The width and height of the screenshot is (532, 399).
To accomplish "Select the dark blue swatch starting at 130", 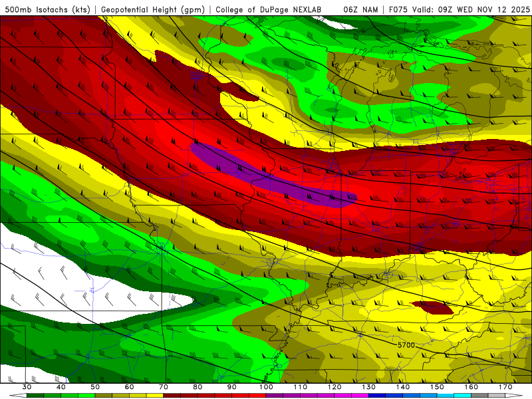I will 377,395.
